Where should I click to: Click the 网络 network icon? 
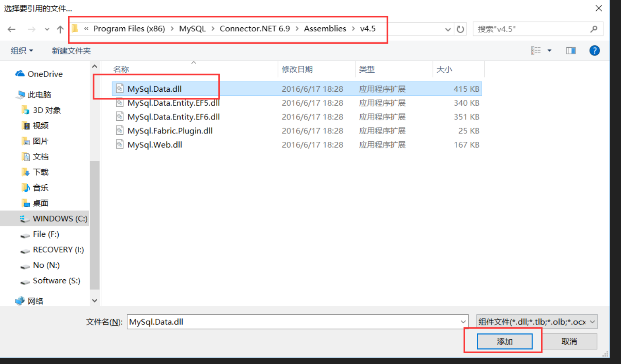(x=20, y=301)
